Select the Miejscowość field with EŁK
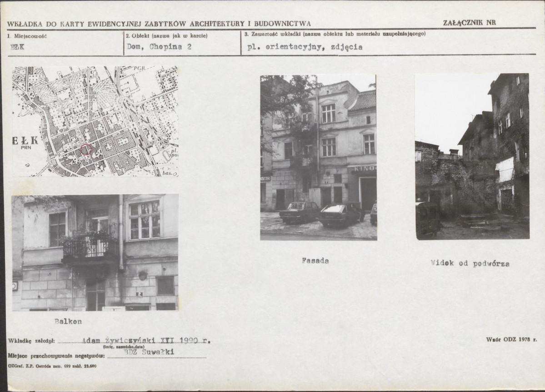Viewport: 545px width, 392px height. pos(65,44)
